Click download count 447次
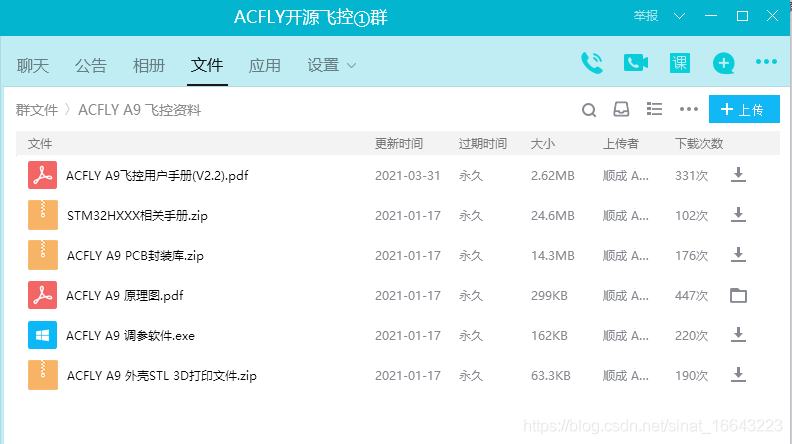Screen dimensions: 792x444 pyautogui.click(x=691, y=295)
